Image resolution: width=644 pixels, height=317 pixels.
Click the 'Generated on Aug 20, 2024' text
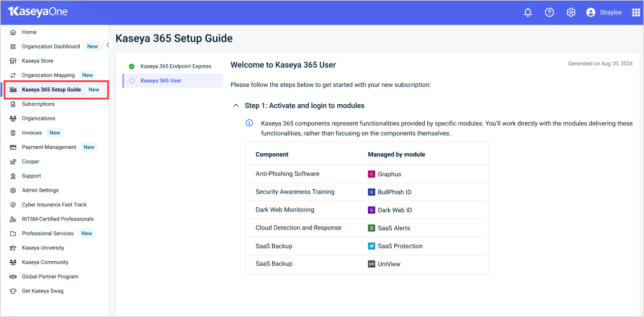(x=600, y=64)
